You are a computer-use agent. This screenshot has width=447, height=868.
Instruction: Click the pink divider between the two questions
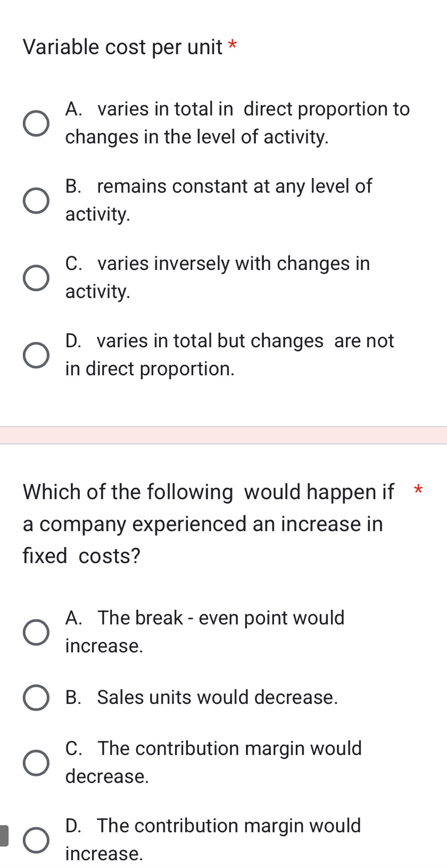click(x=223, y=435)
